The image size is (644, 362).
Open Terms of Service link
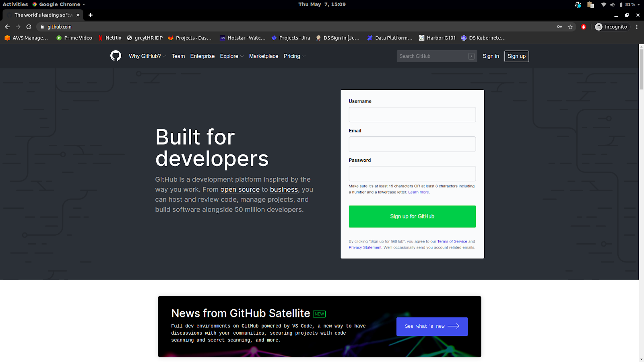pos(452,241)
